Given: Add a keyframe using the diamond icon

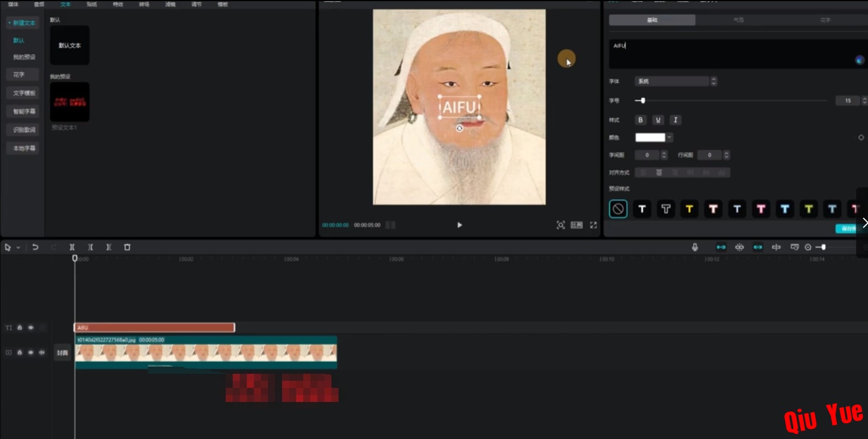Looking at the screenshot, I should click(x=861, y=138).
